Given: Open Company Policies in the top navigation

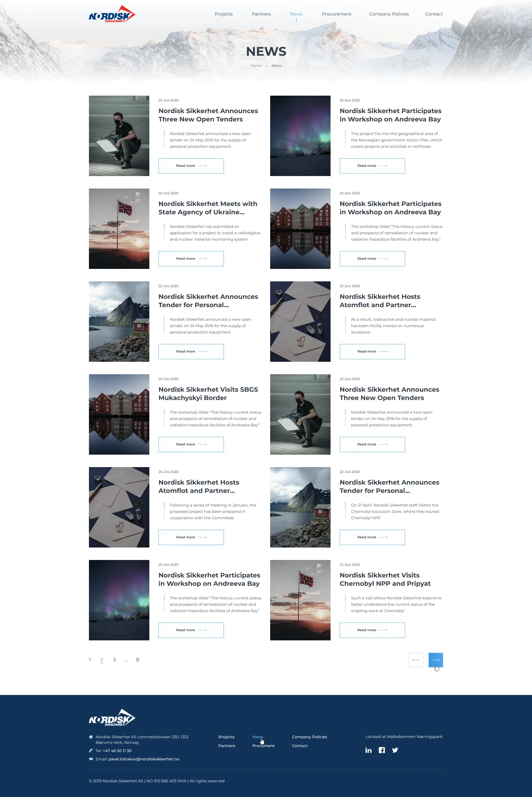Looking at the screenshot, I should 389,14.
